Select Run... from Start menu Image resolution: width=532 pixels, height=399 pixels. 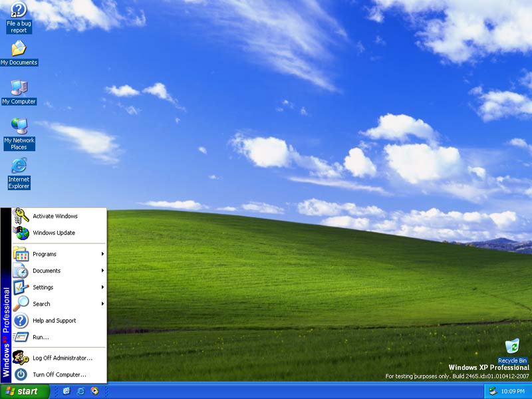tap(59, 337)
